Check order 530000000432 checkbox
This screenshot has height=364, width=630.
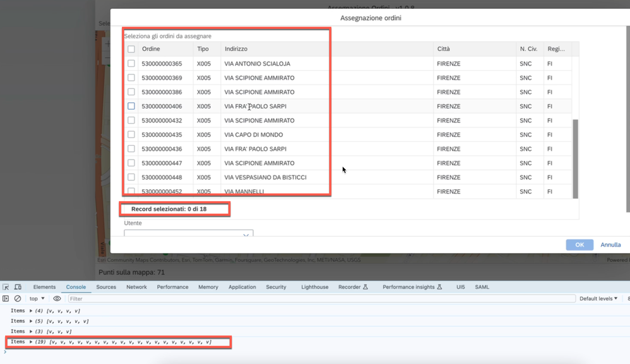tap(131, 120)
